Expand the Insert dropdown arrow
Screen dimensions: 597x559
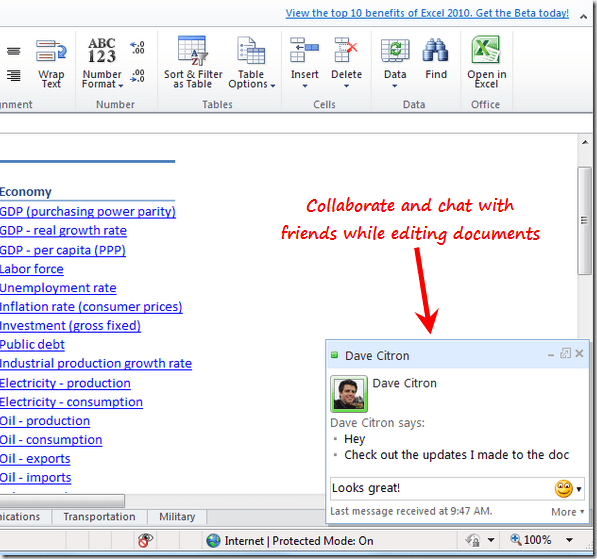[x=305, y=86]
